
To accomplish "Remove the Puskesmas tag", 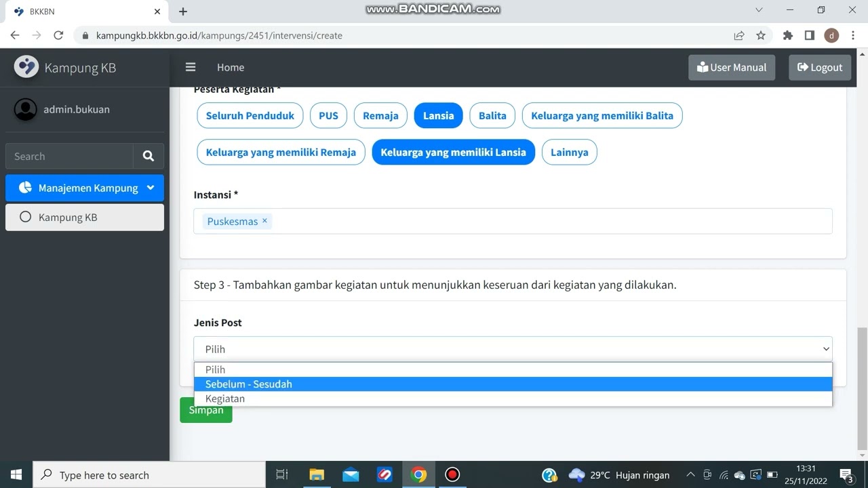I will pyautogui.click(x=264, y=220).
